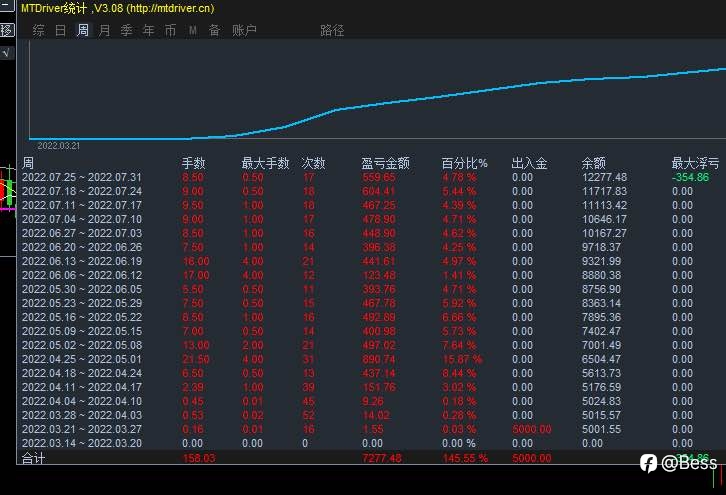Toggle the √ checkmark button on left edge

click(x=7, y=53)
